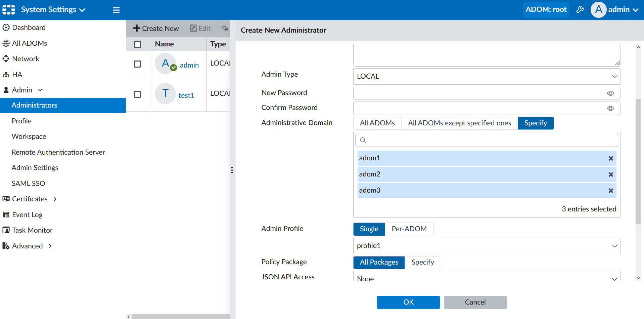
Task: Click the admin user avatar icon
Action: [x=598, y=10]
